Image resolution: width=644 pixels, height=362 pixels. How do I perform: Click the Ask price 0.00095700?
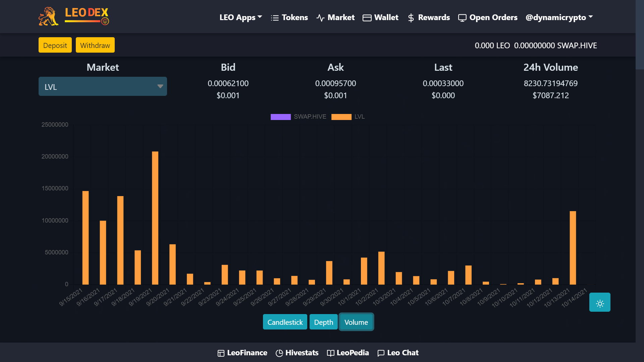[335, 83]
